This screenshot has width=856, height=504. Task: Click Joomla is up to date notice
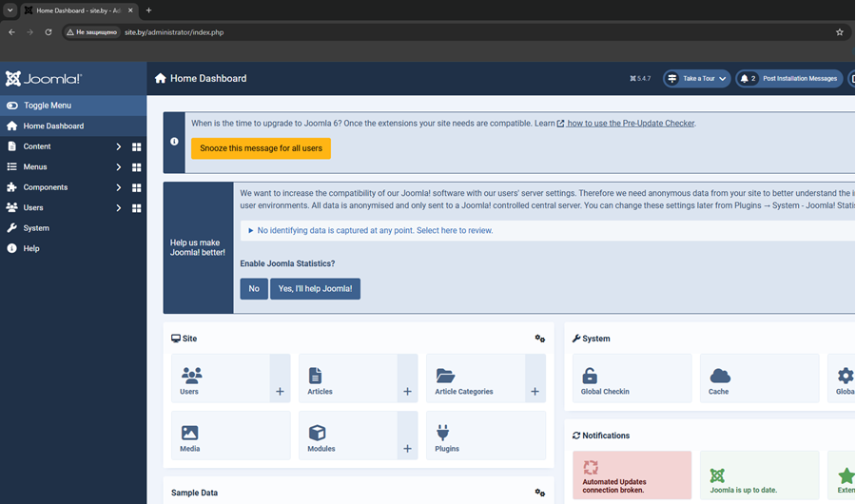[x=759, y=475]
